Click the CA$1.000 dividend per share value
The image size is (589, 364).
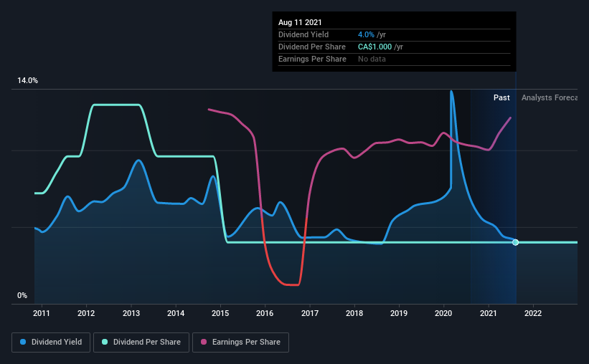click(375, 47)
